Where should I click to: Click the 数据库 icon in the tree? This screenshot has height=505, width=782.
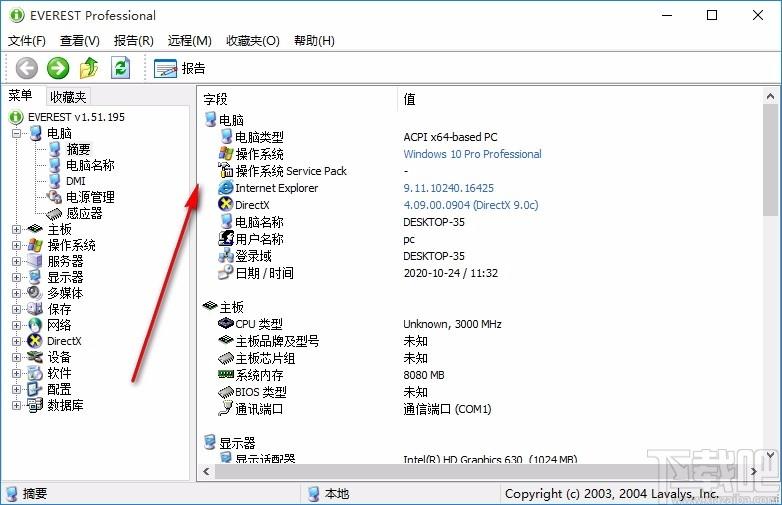(35, 405)
